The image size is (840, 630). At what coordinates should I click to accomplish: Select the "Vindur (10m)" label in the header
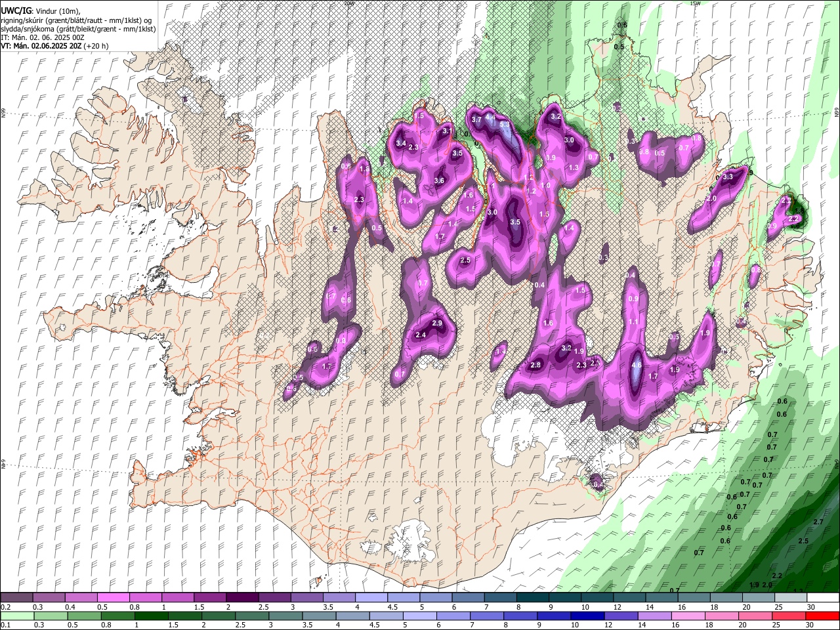[57, 11]
